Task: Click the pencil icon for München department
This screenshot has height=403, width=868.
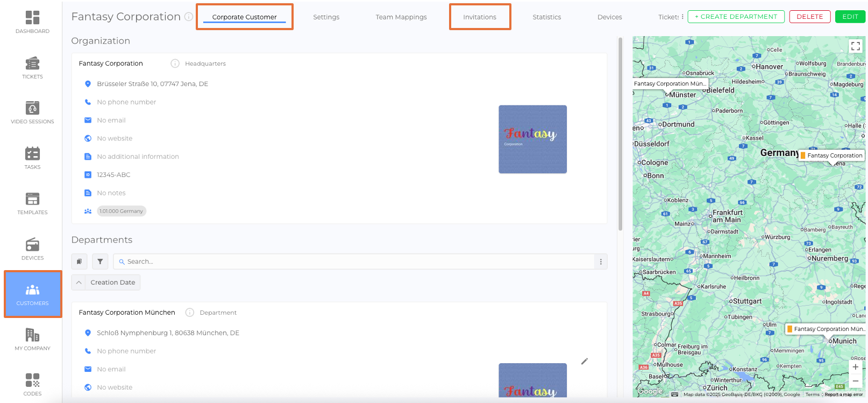Action: 585,361
